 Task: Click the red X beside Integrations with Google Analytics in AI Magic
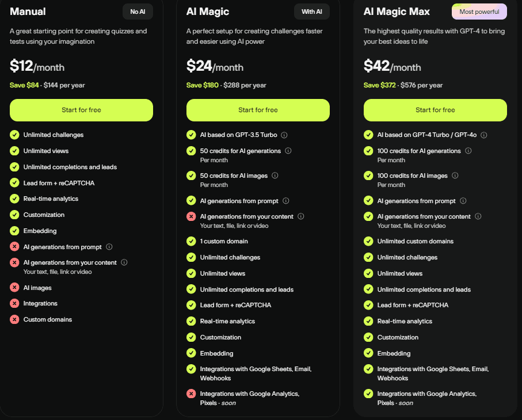pyautogui.click(x=191, y=394)
